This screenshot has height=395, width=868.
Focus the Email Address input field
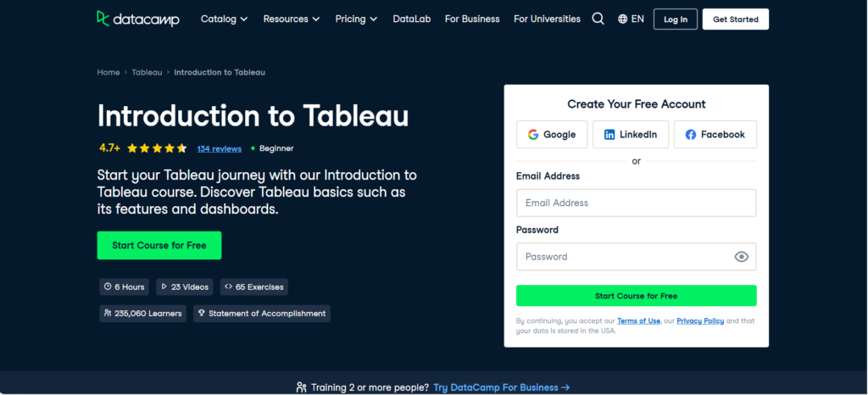pos(636,203)
